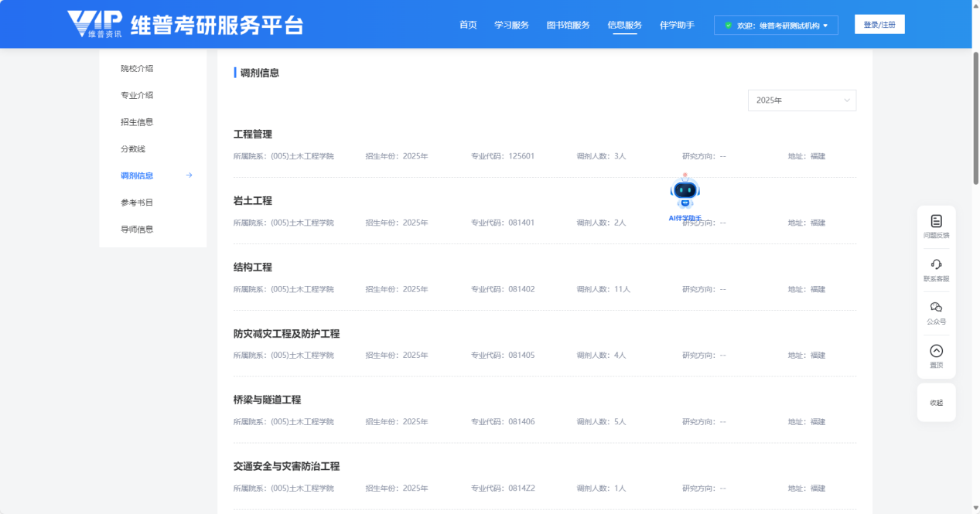Open the 学习服务 menu
This screenshot has height=514, width=980.
(511, 25)
